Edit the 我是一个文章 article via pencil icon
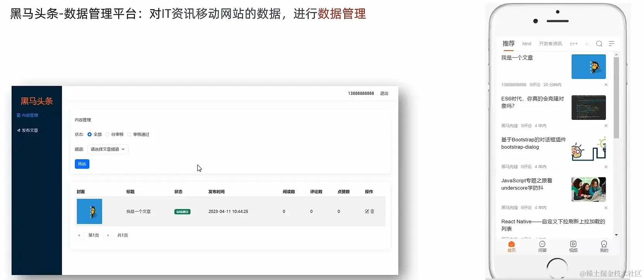This screenshot has height=280, width=644. point(367,212)
